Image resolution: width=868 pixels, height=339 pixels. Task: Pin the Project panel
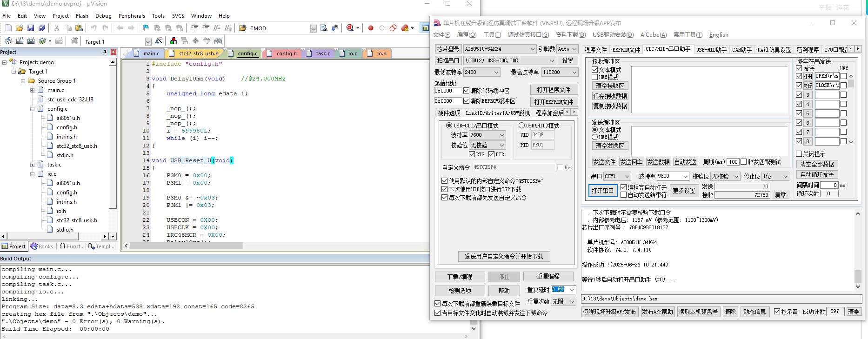[105, 52]
